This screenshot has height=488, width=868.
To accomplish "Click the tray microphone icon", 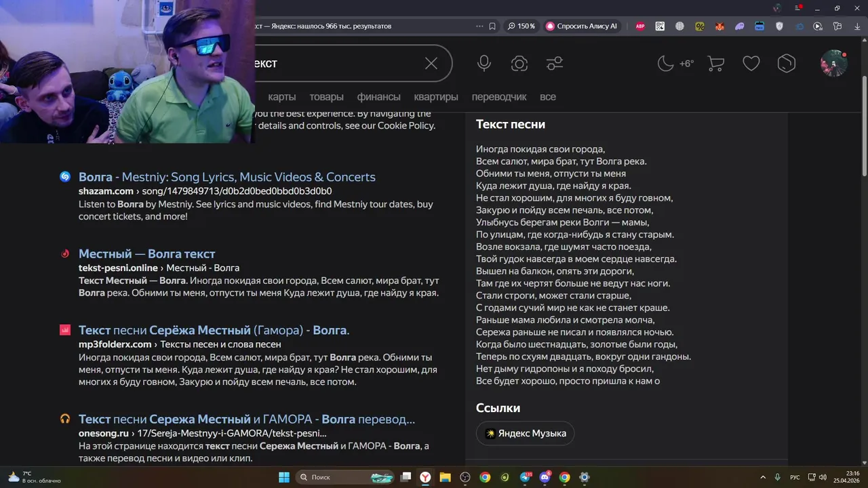I will (778, 477).
